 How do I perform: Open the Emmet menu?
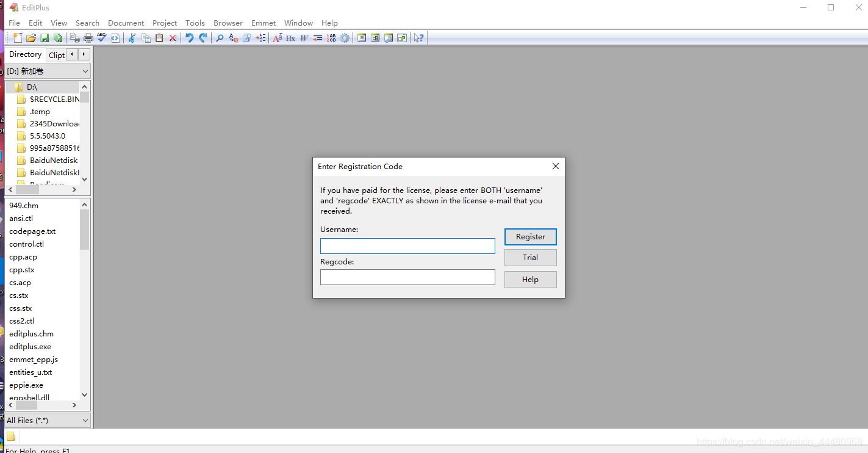point(264,23)
